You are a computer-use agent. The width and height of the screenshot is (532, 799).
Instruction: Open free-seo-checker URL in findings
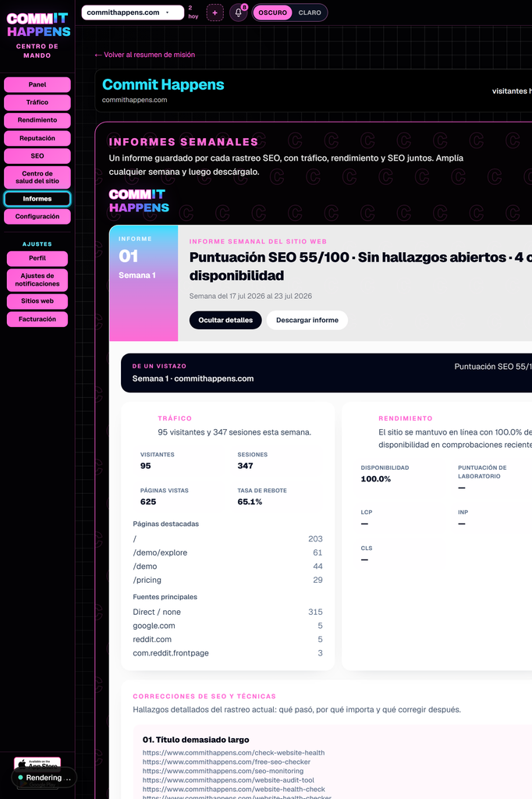click(226, 762)
